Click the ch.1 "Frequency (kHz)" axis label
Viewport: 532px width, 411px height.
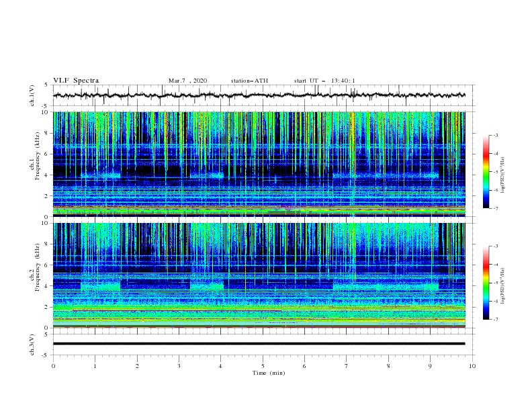38,156
